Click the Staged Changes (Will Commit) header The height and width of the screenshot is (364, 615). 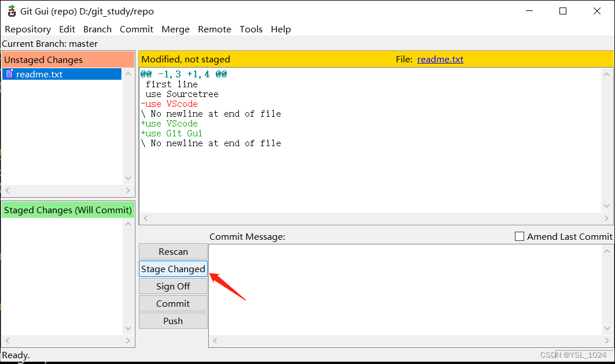pyautogui.click(x=68, y=210)
